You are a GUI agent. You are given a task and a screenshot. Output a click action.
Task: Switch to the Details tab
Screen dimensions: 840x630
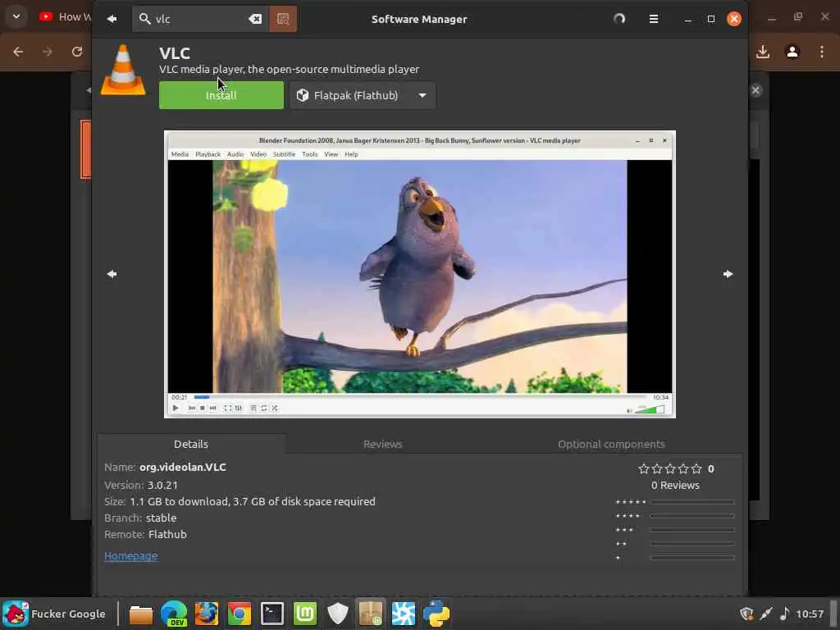tap(191, 444)
